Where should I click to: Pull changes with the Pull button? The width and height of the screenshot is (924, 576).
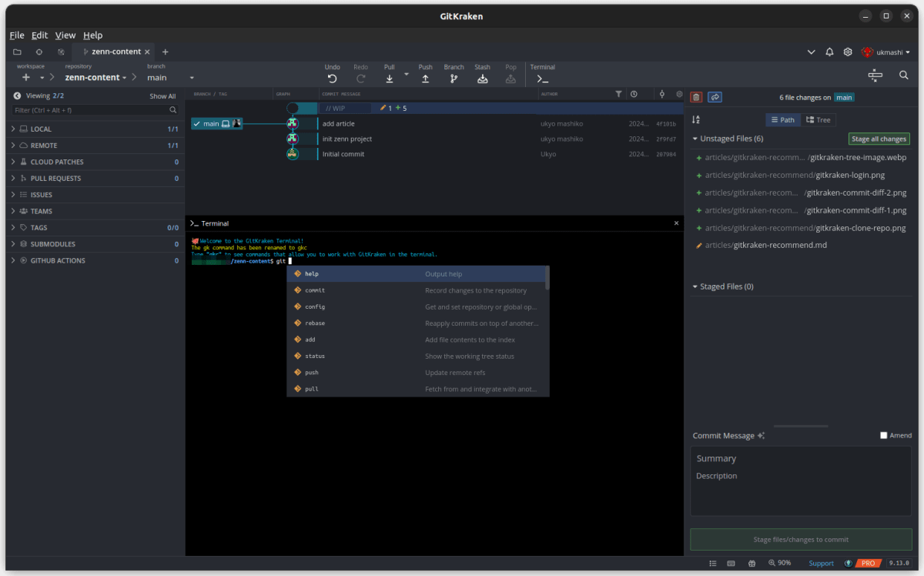[390, 74]
